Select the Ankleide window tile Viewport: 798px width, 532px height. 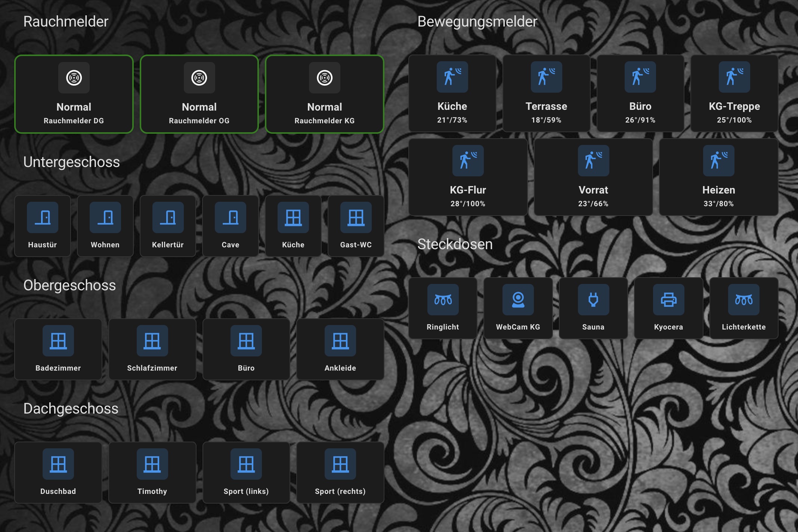pos(340,349)
